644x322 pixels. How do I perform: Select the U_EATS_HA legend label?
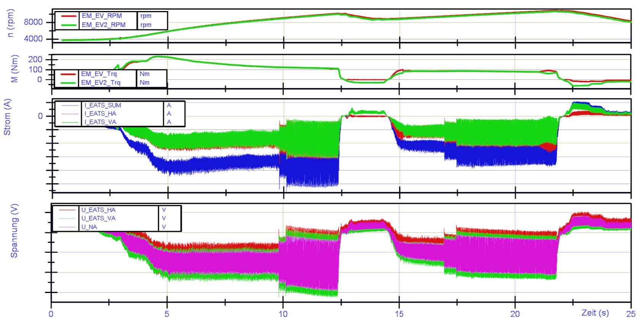[x=98, y=210]
